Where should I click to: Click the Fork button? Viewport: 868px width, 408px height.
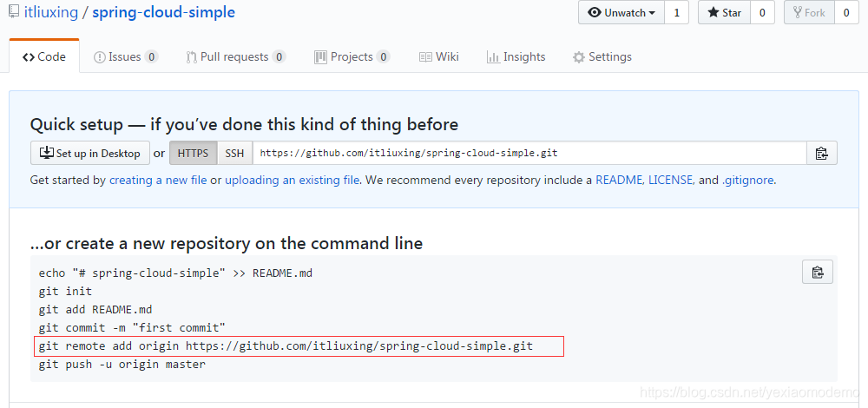click(809, 13)
